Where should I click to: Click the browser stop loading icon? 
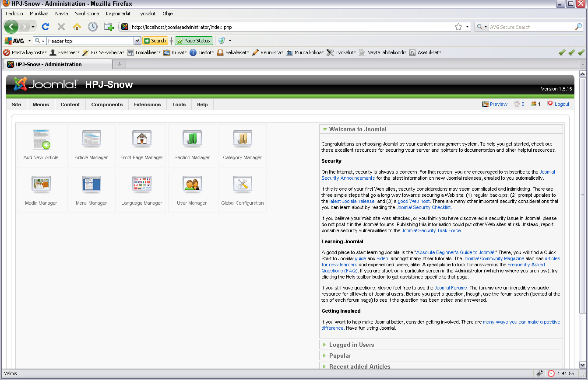[61, 27]
